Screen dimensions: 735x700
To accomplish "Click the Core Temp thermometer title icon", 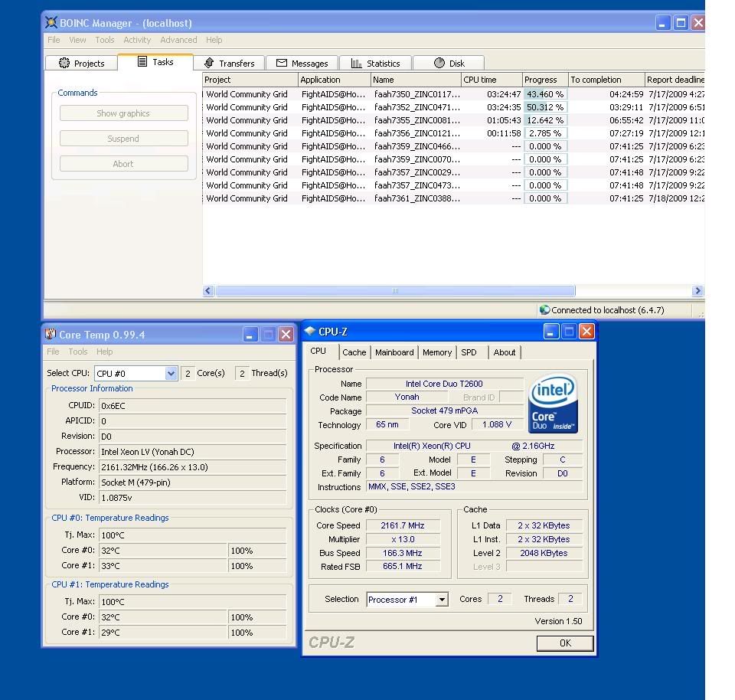I will pos(51,335).
